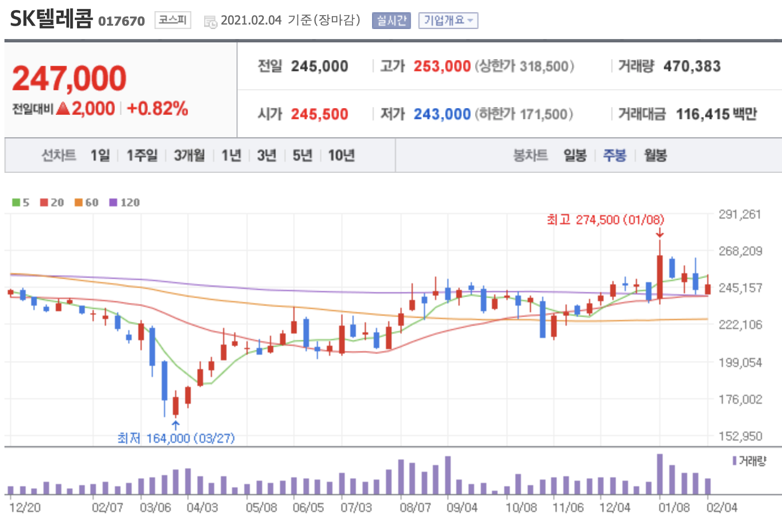Click the red 20-day moving average swatch
This screenshot has width=782, height=532.
click(x=44, y=202)
